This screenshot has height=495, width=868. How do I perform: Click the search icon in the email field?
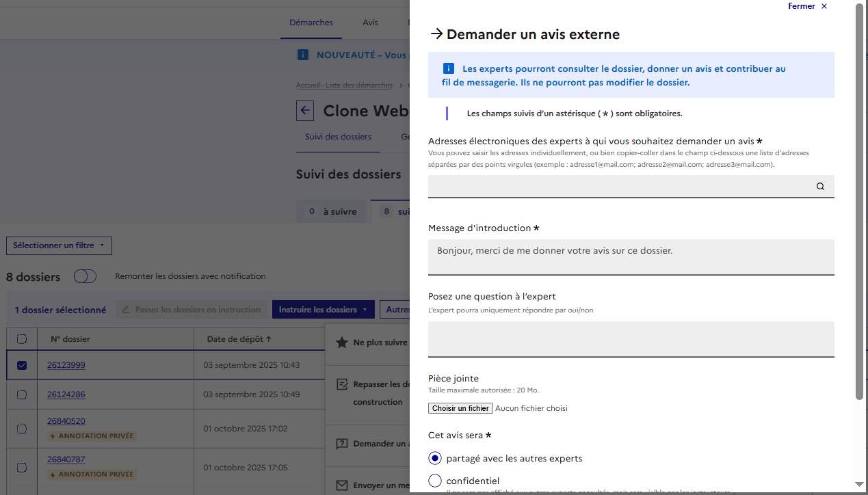[820, 186]
